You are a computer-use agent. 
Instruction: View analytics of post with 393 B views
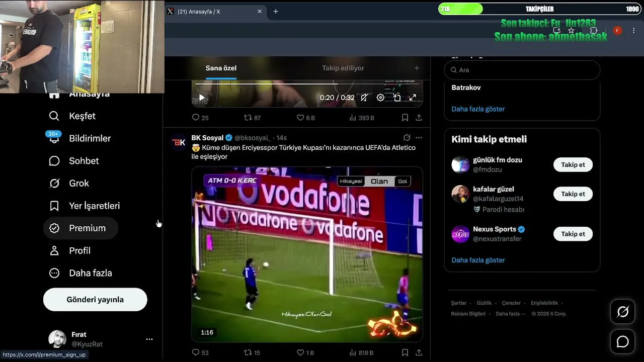click(x=362, y=118)
